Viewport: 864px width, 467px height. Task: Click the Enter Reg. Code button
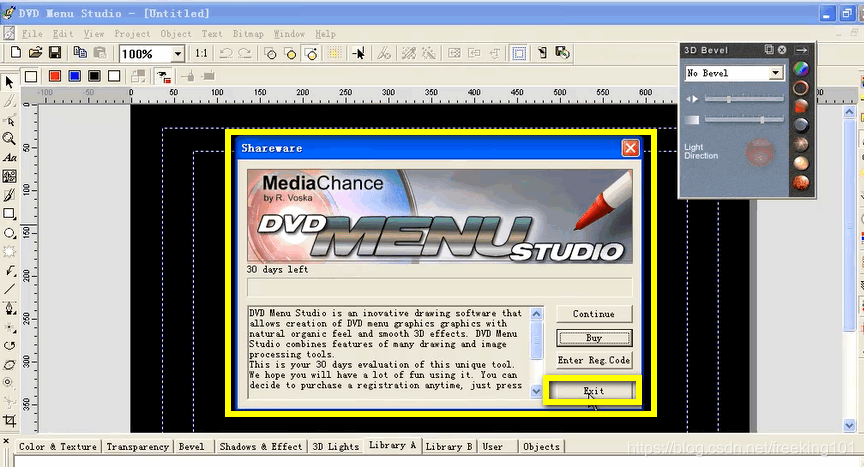(593, 360)
